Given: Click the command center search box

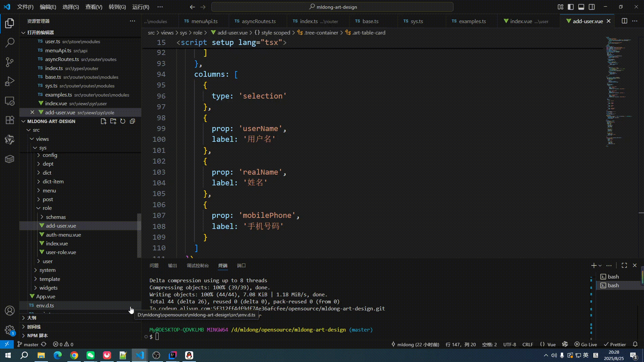Looking at the screenshot, I should click(332, 7).
